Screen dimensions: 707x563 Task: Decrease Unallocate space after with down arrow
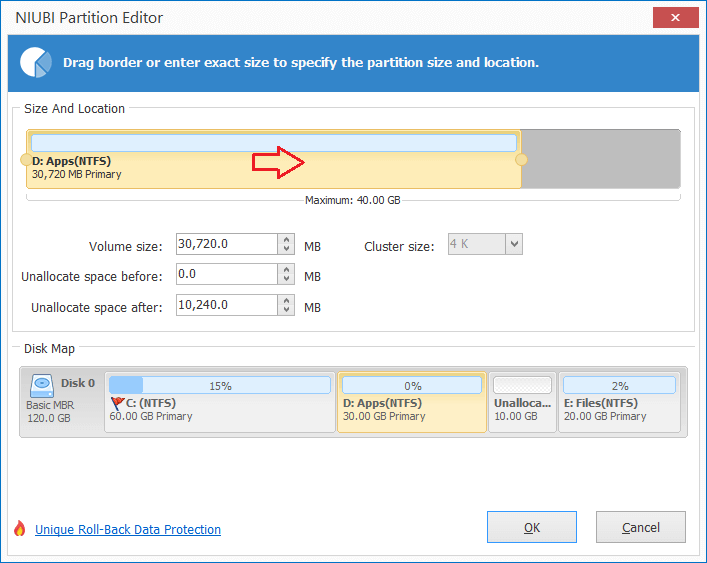pos(286,310)
